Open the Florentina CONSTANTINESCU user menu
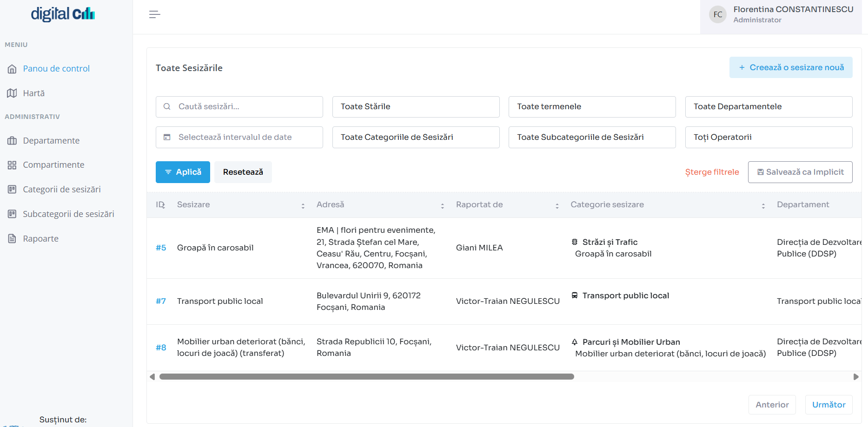 point(781,17)
